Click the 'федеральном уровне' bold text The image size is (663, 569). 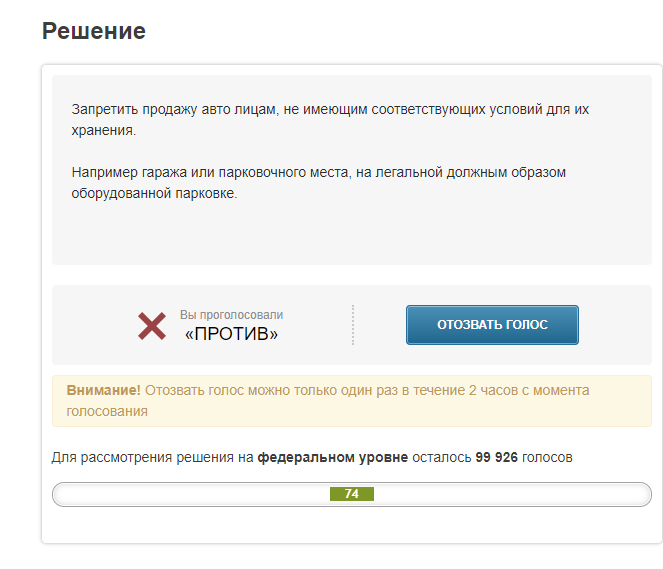click(333, 457)
